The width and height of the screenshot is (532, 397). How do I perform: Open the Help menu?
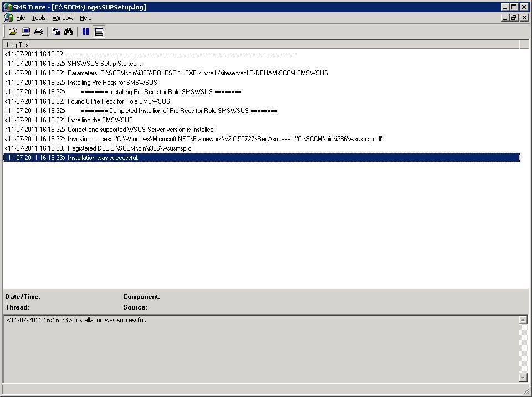click(x=86, y=18)
